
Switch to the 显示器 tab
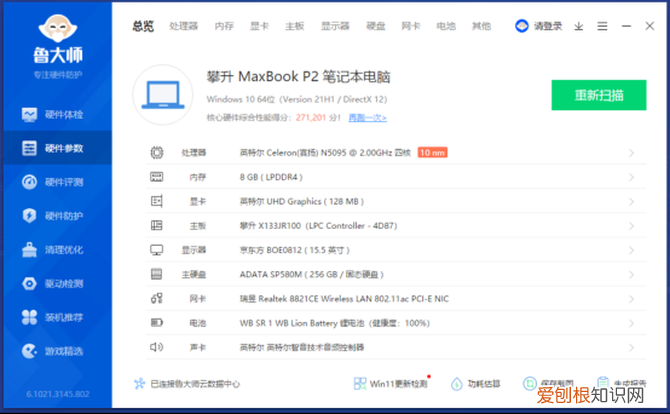335,26
